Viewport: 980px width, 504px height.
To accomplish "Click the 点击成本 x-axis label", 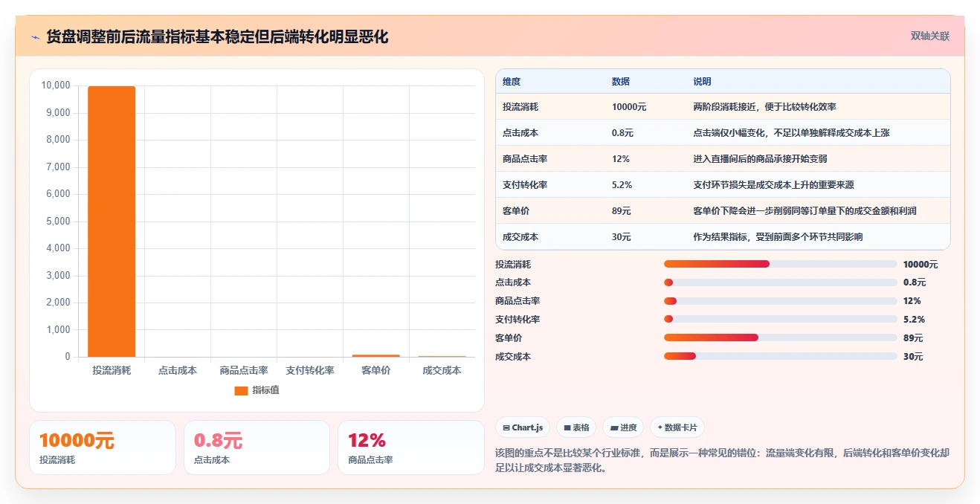I will pyautogui.click(x=178, y=370).
